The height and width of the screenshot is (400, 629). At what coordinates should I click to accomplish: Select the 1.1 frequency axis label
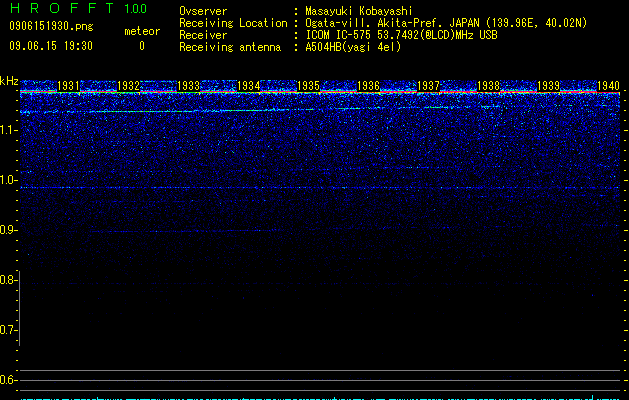click(x=9, y=130)
